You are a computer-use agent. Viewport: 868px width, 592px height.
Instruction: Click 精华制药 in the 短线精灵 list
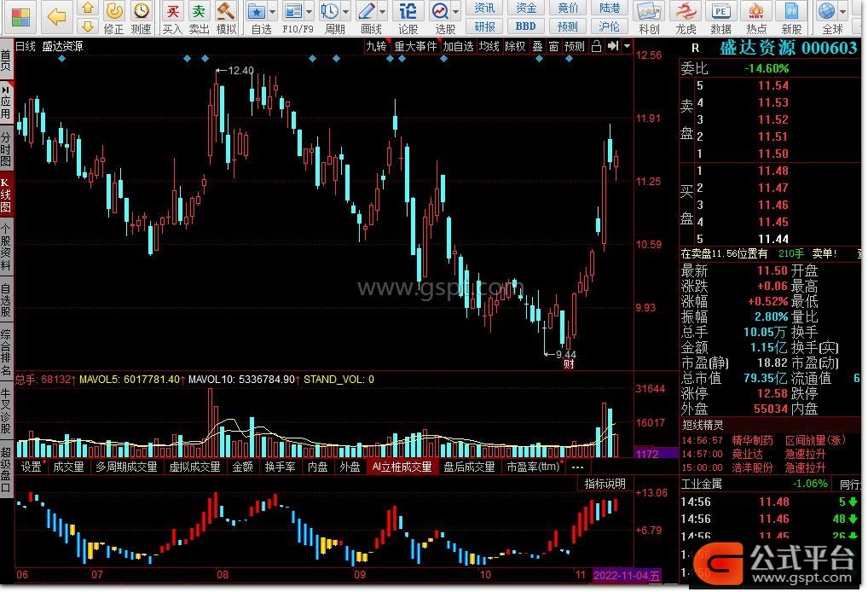pyautogui.click(x=752, y=440)
